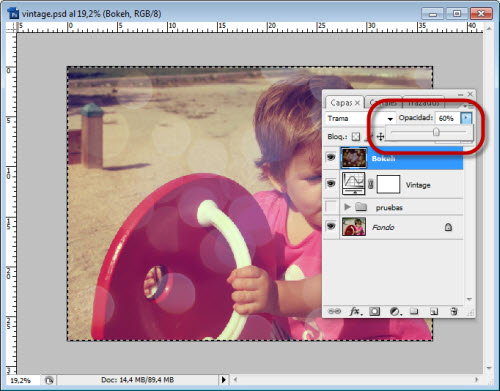Minimize the vintage.psd window
500x391 pixels.
pos(433,14)
